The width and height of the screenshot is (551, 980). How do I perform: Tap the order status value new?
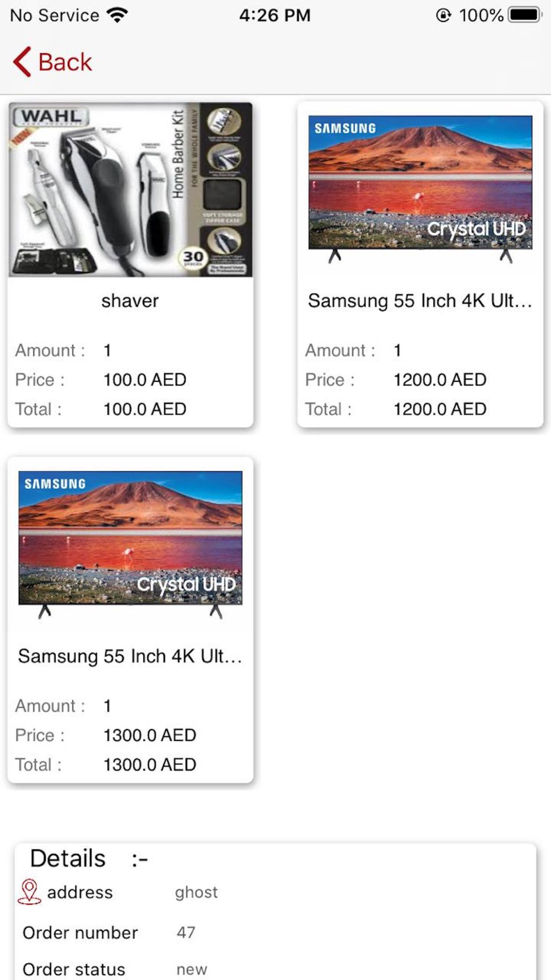[x=192, y=970]
